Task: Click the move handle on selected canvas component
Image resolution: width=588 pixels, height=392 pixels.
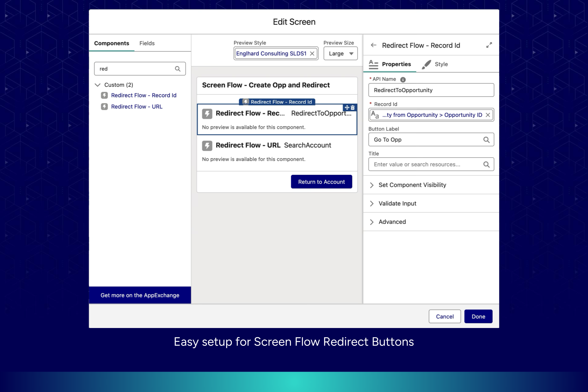Action: tap(347, 108)
